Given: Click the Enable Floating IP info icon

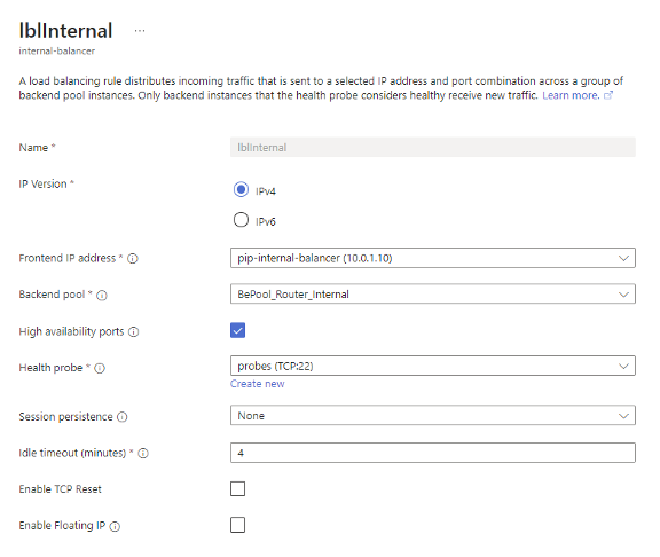Looking at the screenshot, I should [x=116, y=526].
